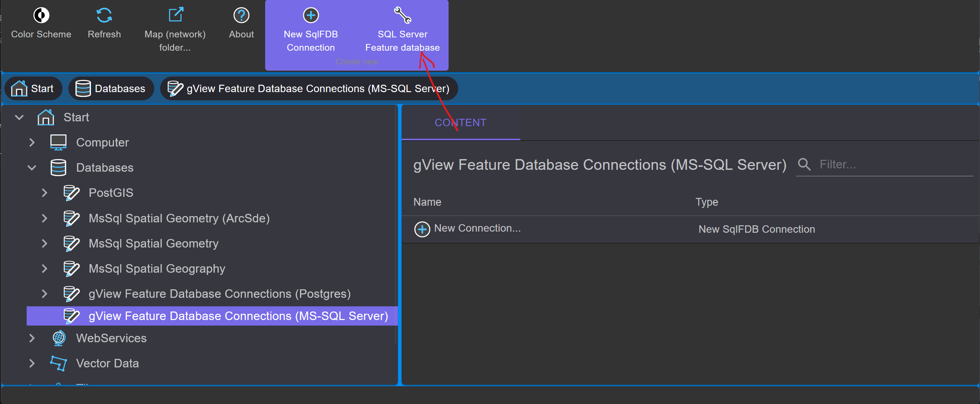Expand the Computer tree node
Viewport: 980px width, 404px height.
[32, 142]
